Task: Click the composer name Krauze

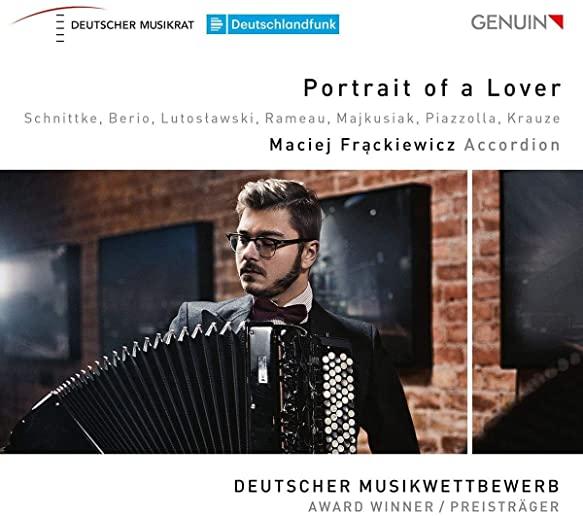Action: tap(534, 118)
